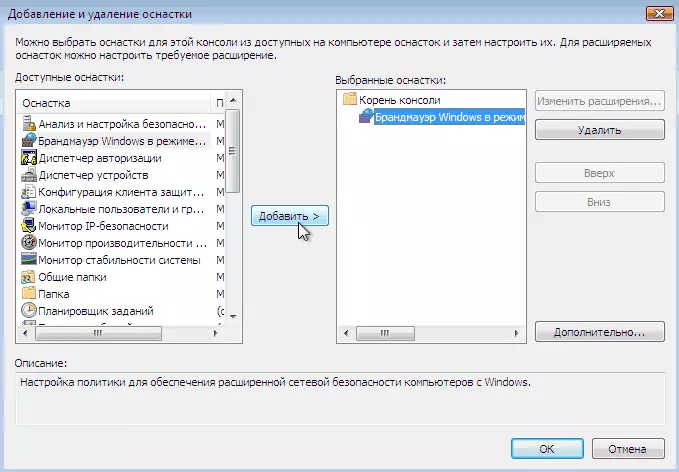679x472 pixels.
Task: Click the Диспетчер устройств icon
Action: pyautogui.click(x=28, y=175)
